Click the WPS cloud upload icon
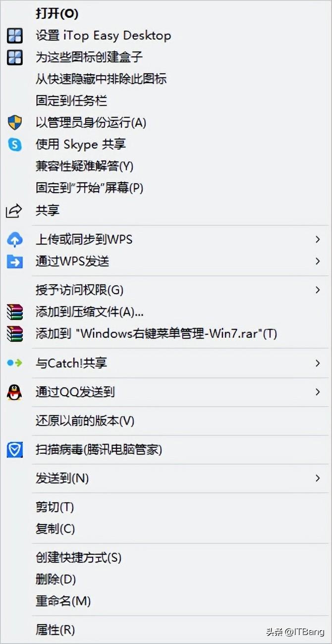 (x=14, y=240)
